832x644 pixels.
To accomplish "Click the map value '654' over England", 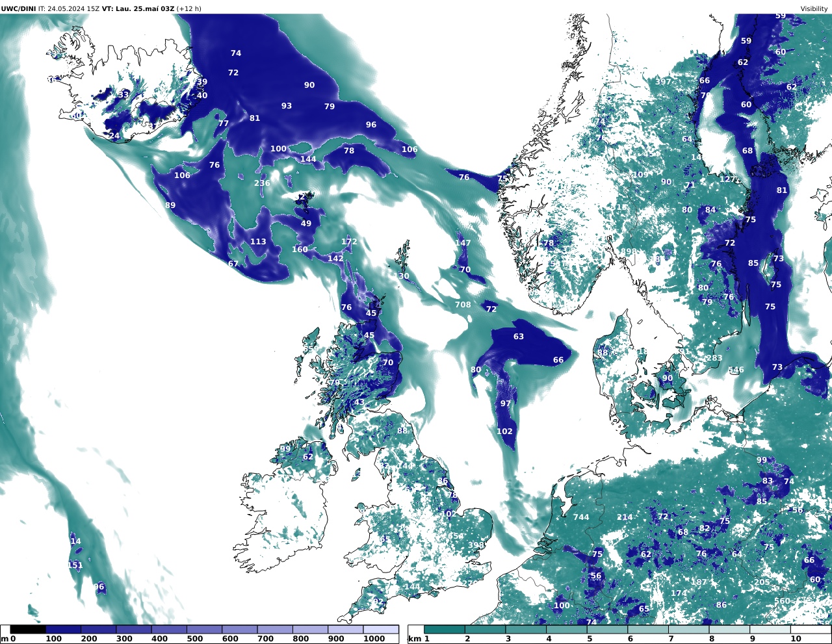I will click(456, 537).
